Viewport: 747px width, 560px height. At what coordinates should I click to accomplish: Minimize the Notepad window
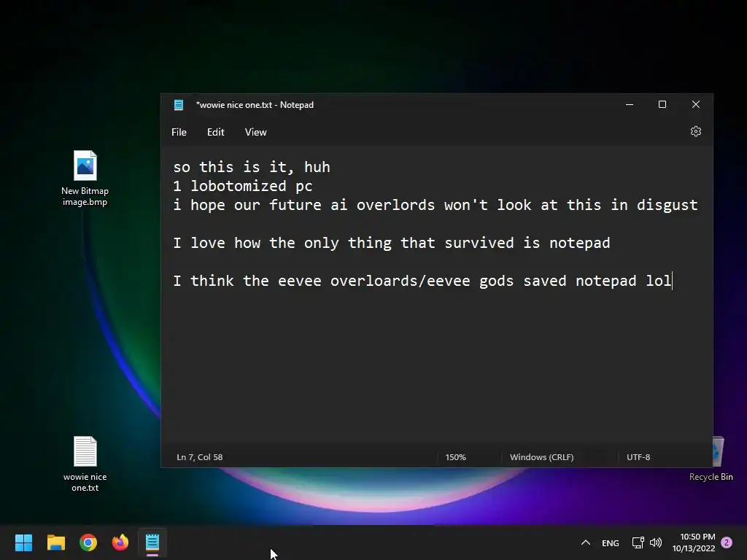coord(630,104)
